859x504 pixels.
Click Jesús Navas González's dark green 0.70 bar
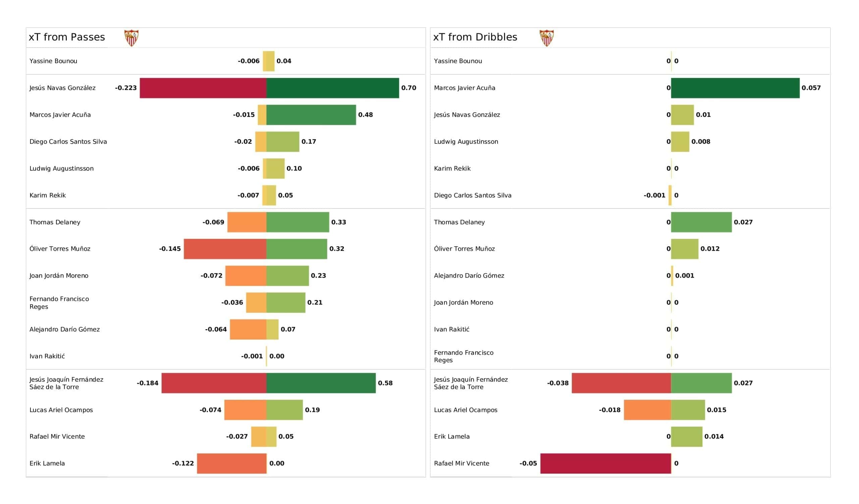point(332,88)
